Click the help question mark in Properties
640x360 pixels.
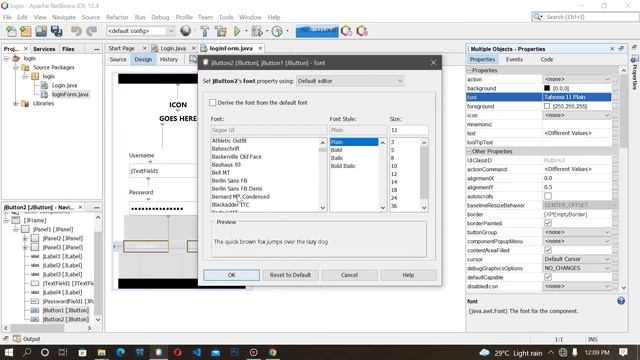click(621, 301)
